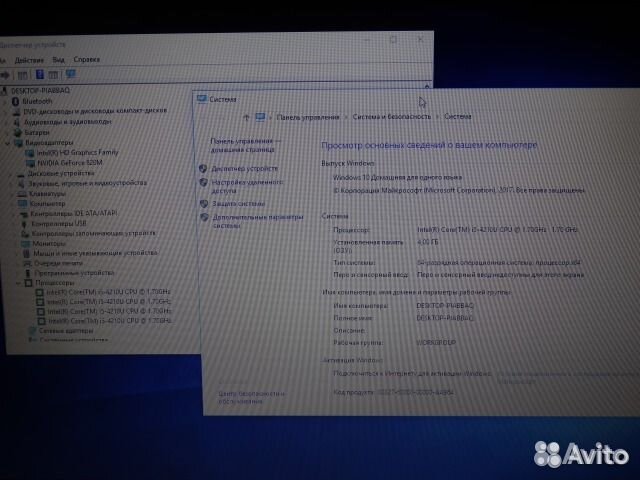
Task: Open Дополнительные параметры системы link
Action: (258, 221)
